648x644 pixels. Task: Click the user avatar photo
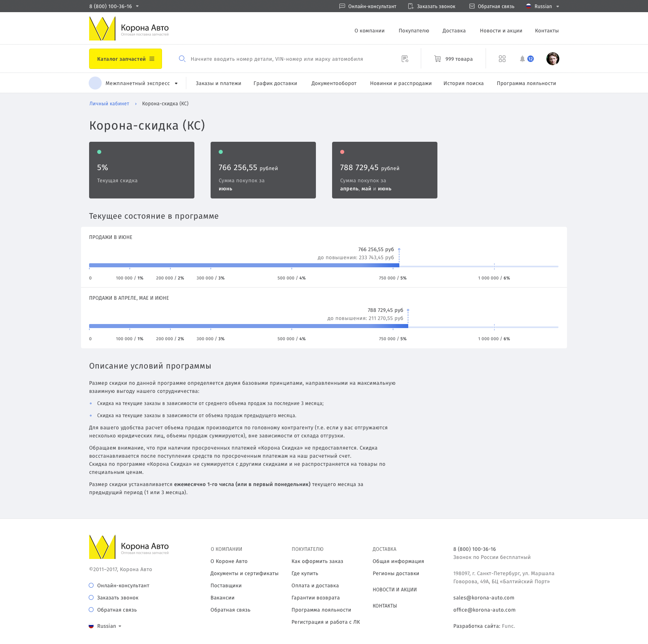(x=553, y=59)
